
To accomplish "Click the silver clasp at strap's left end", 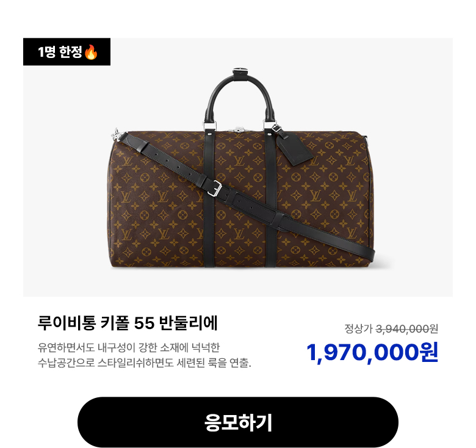I will point(117,134).
